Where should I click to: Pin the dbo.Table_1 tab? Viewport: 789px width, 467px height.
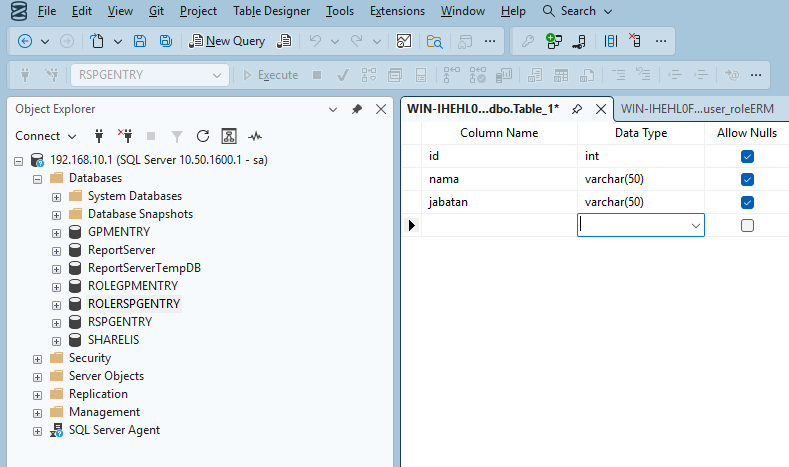(x=577, y=109)
